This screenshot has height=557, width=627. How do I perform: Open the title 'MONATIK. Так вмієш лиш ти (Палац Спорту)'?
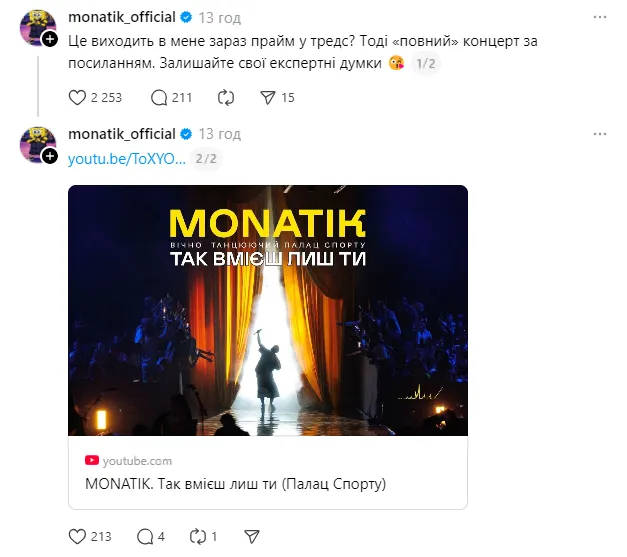235,484
